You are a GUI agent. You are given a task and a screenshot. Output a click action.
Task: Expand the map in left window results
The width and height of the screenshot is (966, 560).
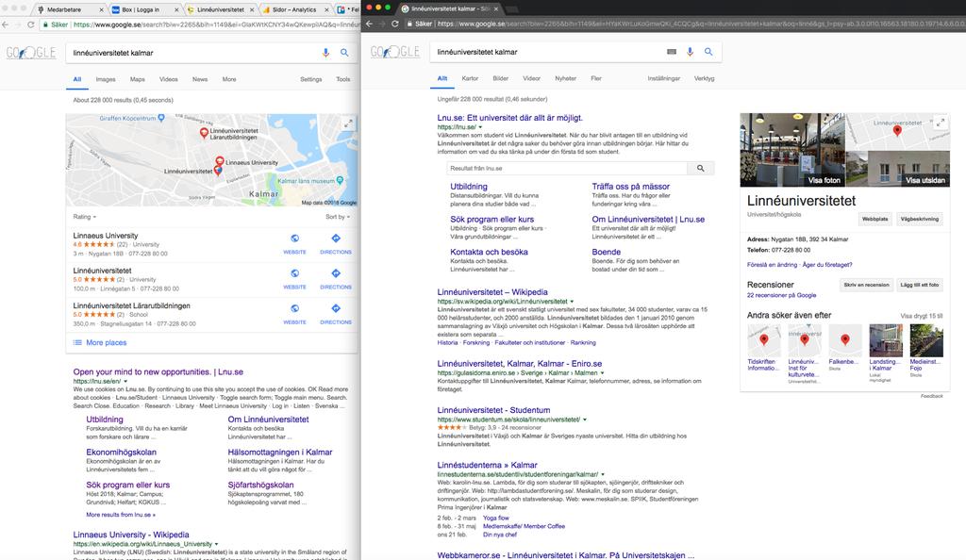coord(348,124)
